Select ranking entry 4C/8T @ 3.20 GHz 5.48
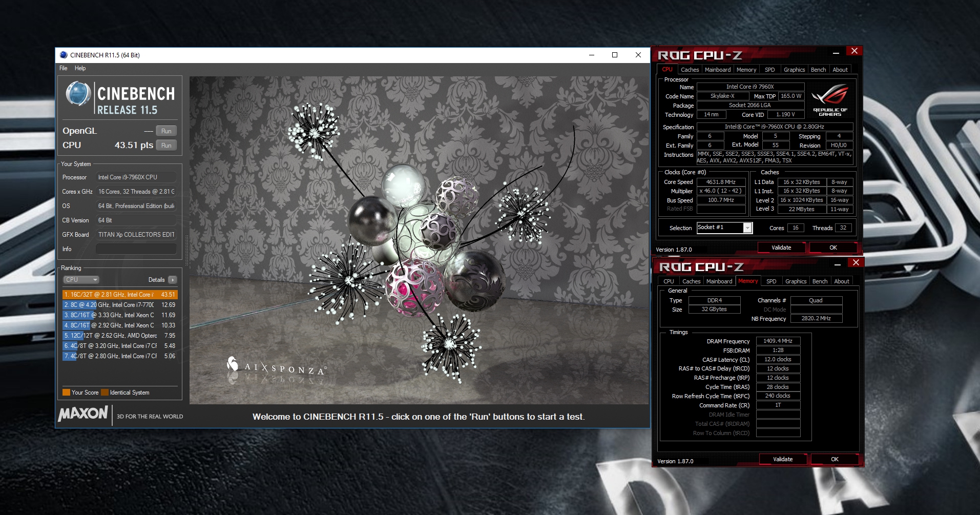The image size is (980, 515). 120,346
